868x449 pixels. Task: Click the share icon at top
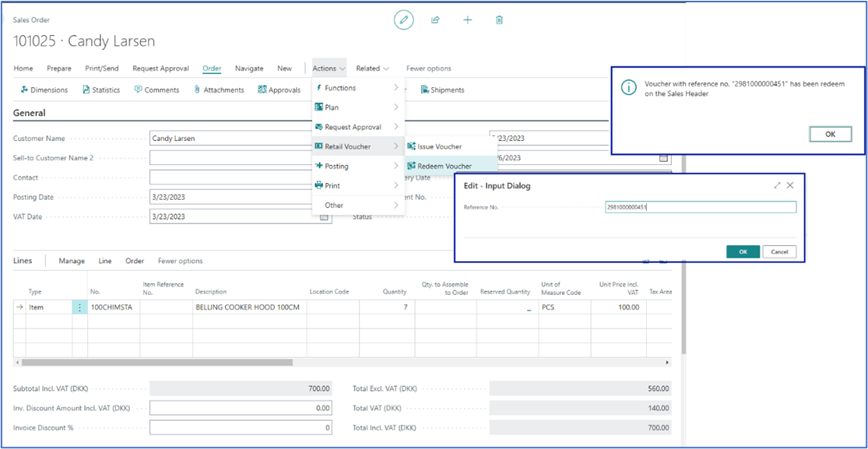pyautogui.click(x=436, y=20)
